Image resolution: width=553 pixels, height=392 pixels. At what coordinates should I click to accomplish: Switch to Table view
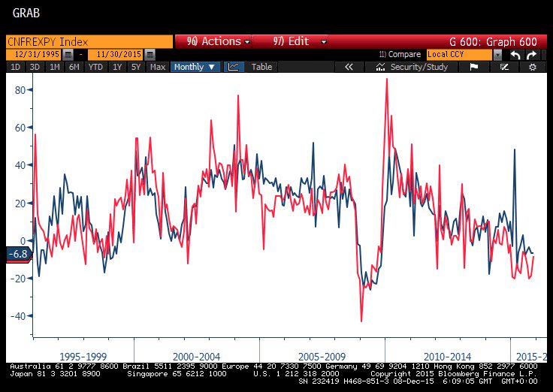(261, 67)
